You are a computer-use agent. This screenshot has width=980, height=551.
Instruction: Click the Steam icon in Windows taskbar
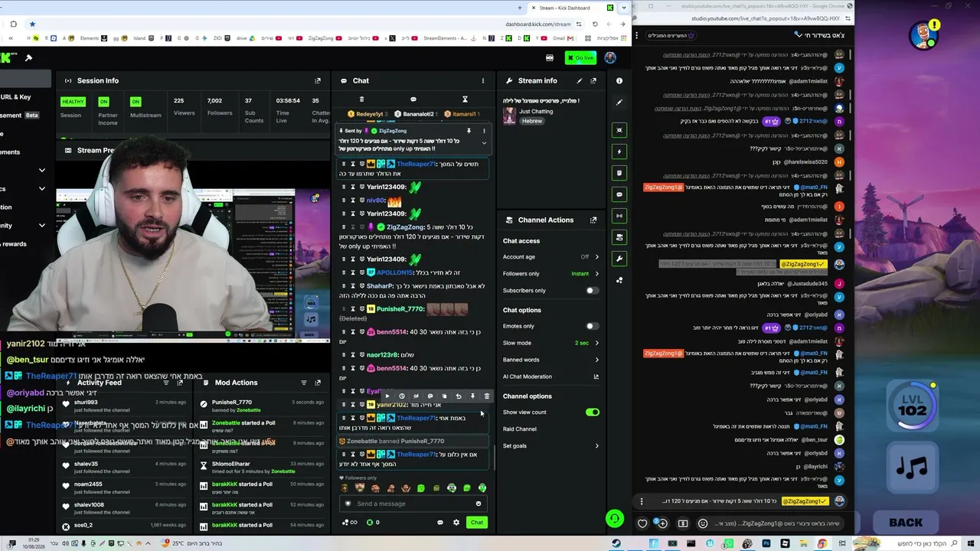(x=616, y=543)
